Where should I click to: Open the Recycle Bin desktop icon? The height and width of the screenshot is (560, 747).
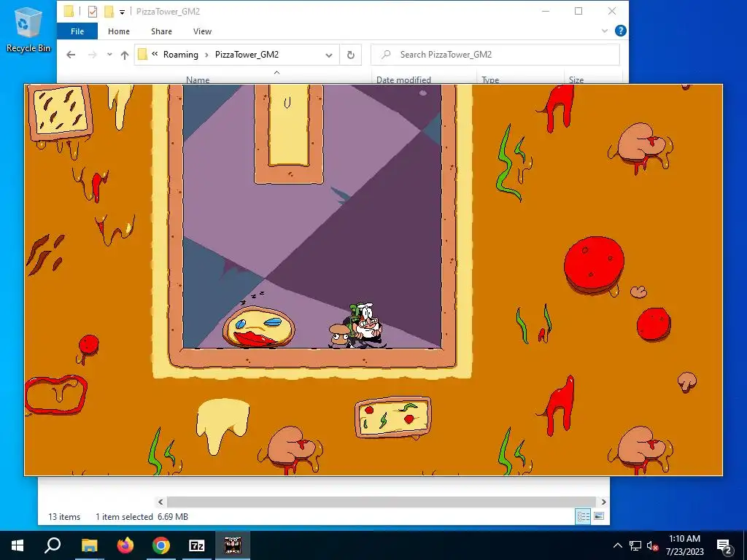pyautogui.click(x=28, y=29)
